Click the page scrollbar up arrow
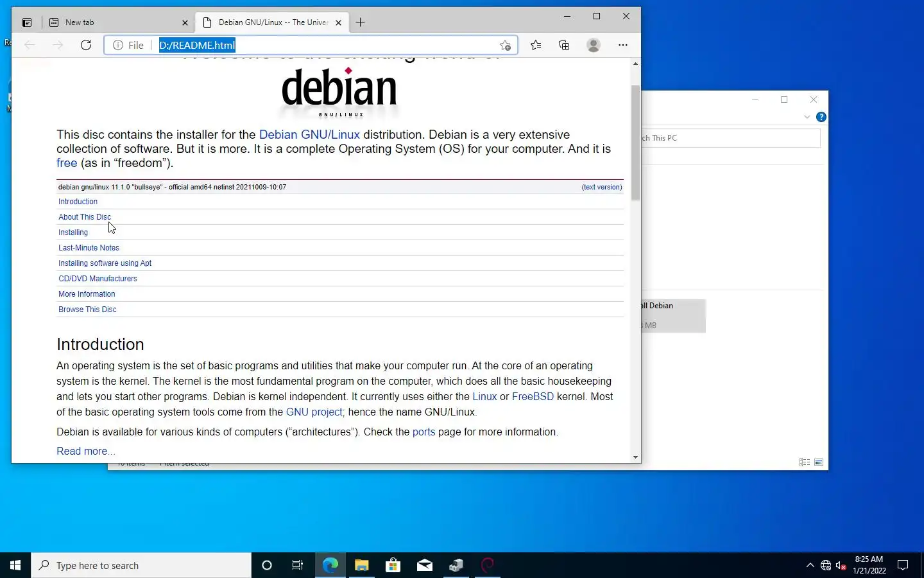The width and height of the screenshot is (924, 578). click(x=635, y=64)
